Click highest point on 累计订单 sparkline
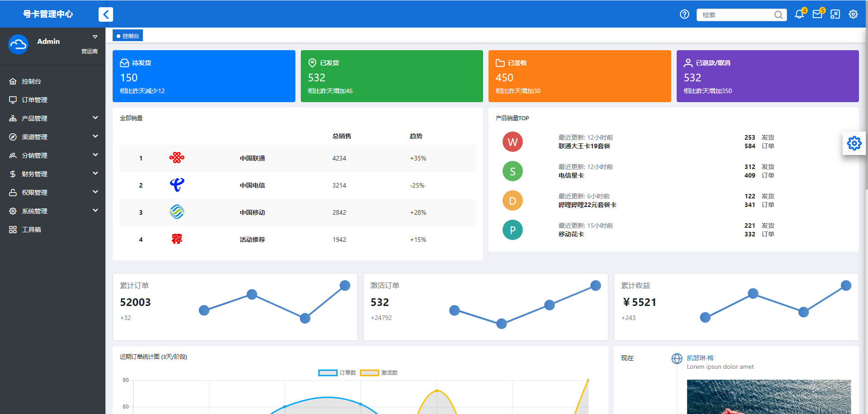 tap(345, 286)
